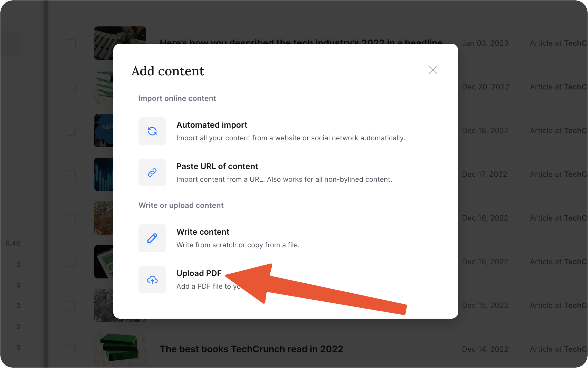Screen dimensions: 588x368
Task: Tick checkbox for the Jan 03, 2023 article
Action: (71, 44)
